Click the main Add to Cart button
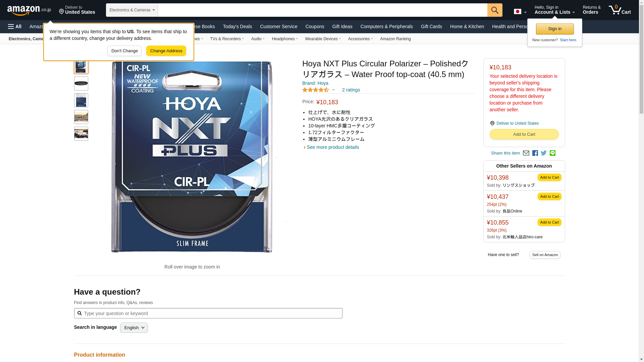 tap(524, 134)
